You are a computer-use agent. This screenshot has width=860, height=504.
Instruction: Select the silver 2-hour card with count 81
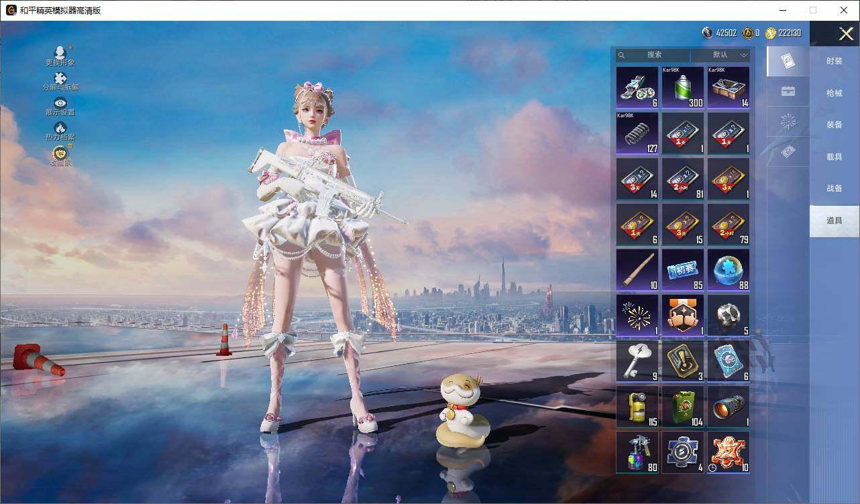(683, 179)
